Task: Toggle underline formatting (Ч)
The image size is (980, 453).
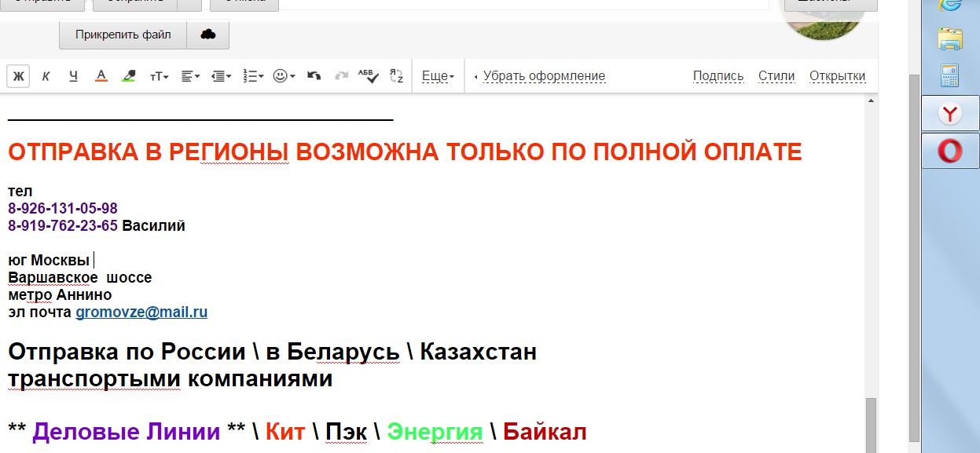Action: pyautogui.click(x=73, y=76)
